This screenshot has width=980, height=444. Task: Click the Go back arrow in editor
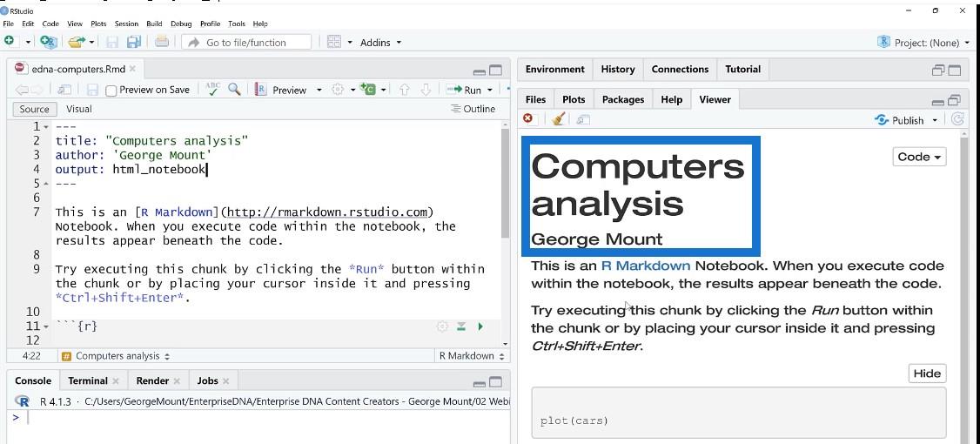(21, 90)
